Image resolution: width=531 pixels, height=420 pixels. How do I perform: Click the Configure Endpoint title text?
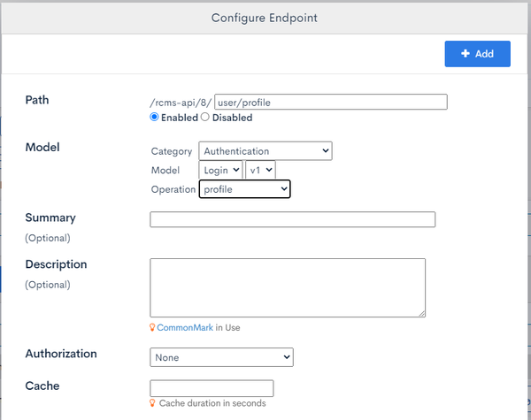(265, 18)
